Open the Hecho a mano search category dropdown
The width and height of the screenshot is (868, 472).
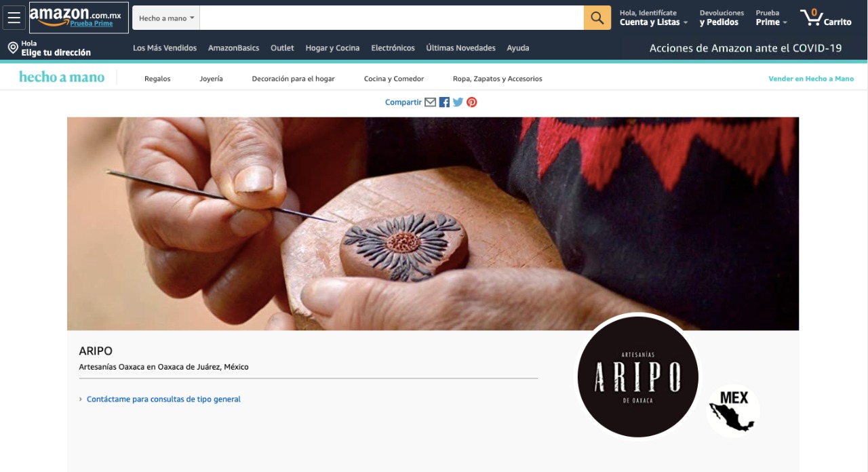click(x=166, y=18)
